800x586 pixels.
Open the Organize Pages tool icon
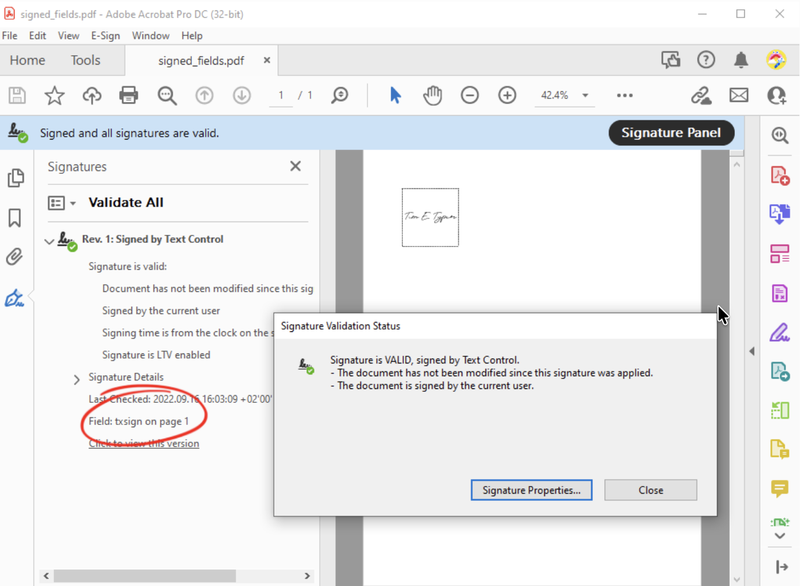780,253
